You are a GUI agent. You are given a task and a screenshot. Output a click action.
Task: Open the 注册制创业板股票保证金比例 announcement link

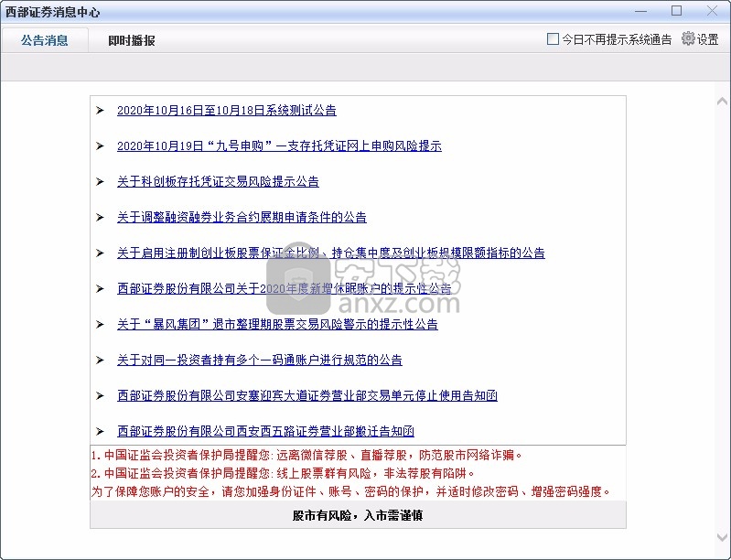point(331,253)
